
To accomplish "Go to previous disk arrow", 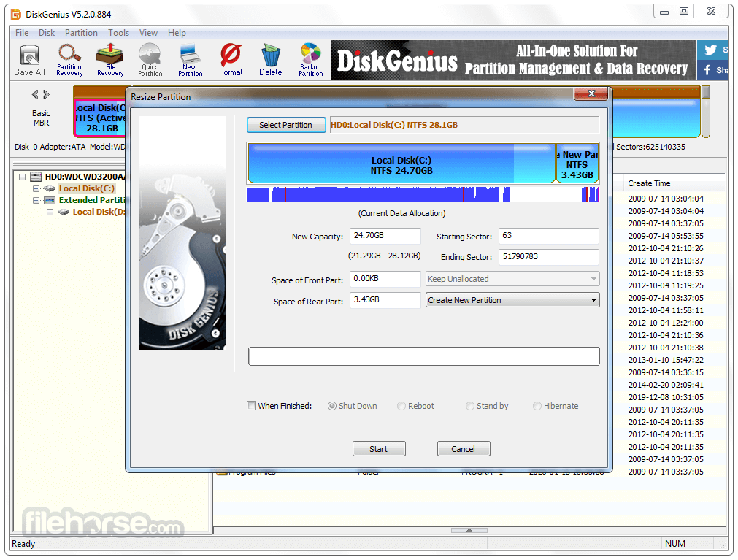I will pyautogui.click(x=35, y=95).
